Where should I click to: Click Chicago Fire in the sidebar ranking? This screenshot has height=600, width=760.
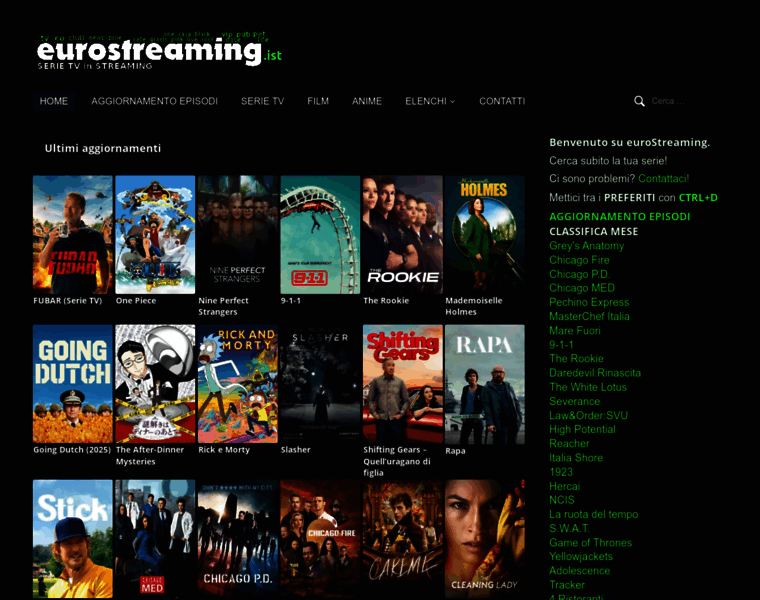(579, 260)
